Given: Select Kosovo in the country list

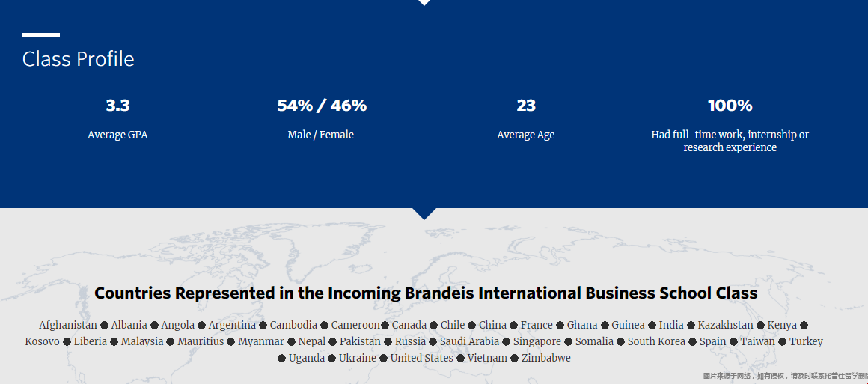Looking at the screenshot, I should (x=42, y=341).
